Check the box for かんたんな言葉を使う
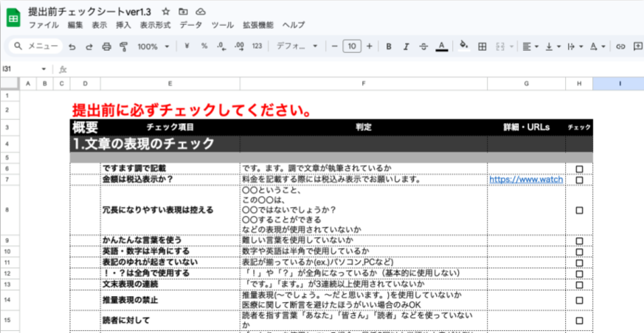The image size is (644, 333). click(579, 241)
